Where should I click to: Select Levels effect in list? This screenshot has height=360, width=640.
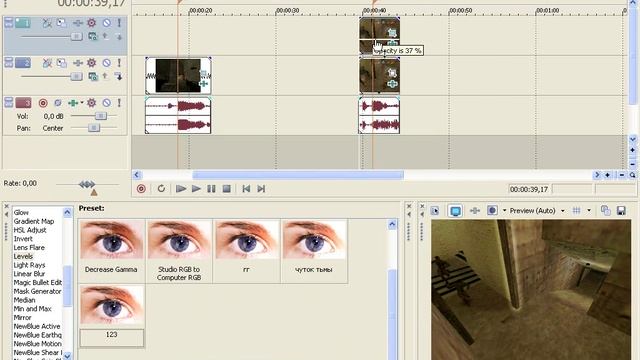(23, 256)
